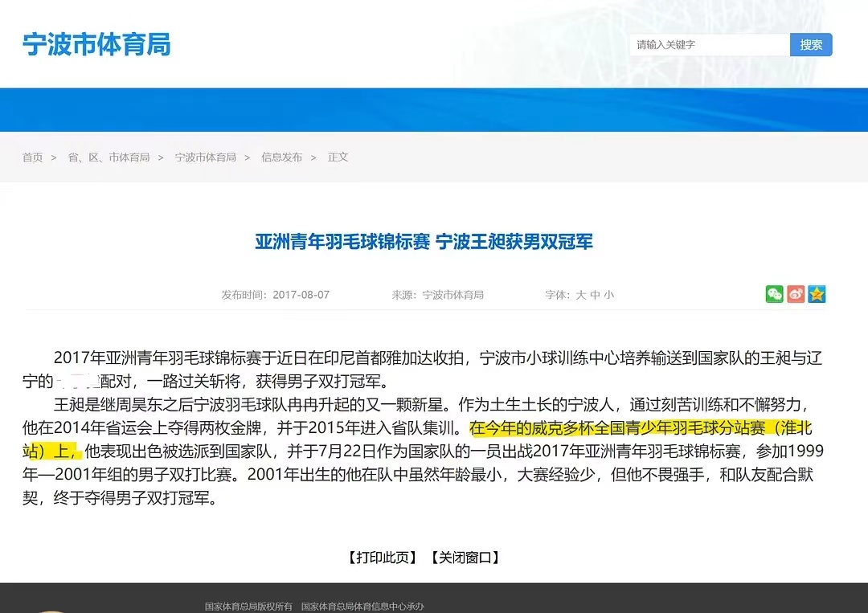The width and height of the screenshot is (868, 613).
Task: Set font size to 大
Action: click(x=581, y=295)
